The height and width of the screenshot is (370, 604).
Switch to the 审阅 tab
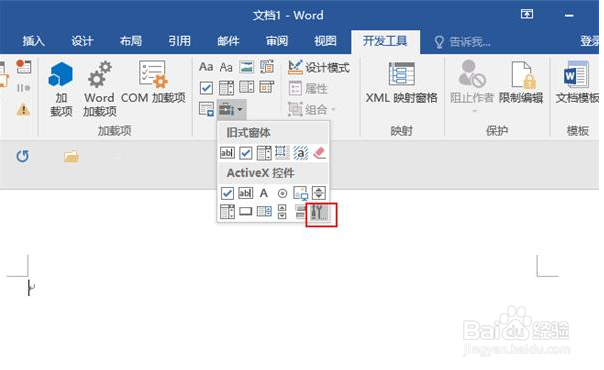tap(277, 41)
